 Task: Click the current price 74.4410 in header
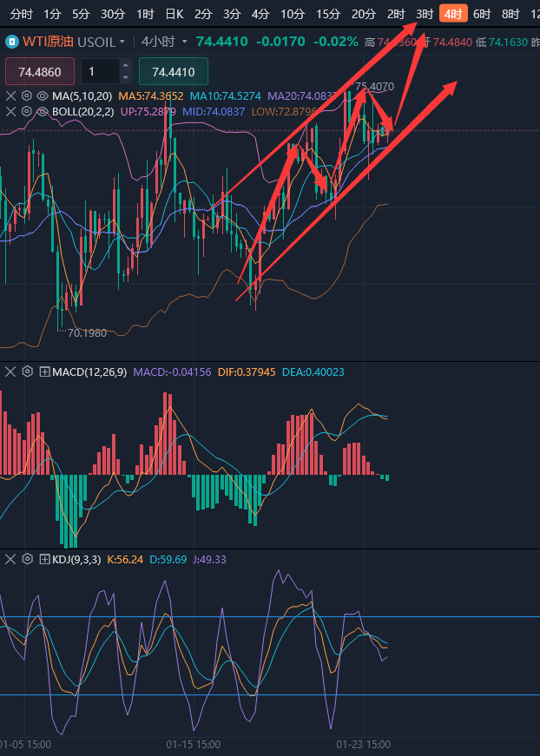coord(222,42)
